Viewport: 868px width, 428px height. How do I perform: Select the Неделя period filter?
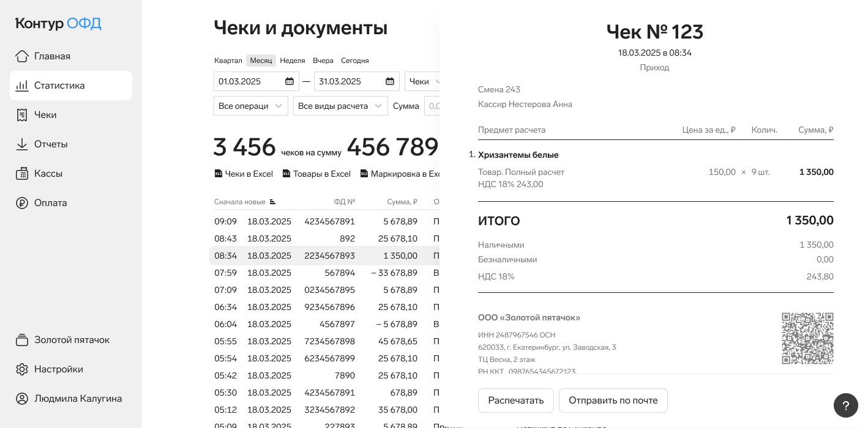[x=293, y=61]
